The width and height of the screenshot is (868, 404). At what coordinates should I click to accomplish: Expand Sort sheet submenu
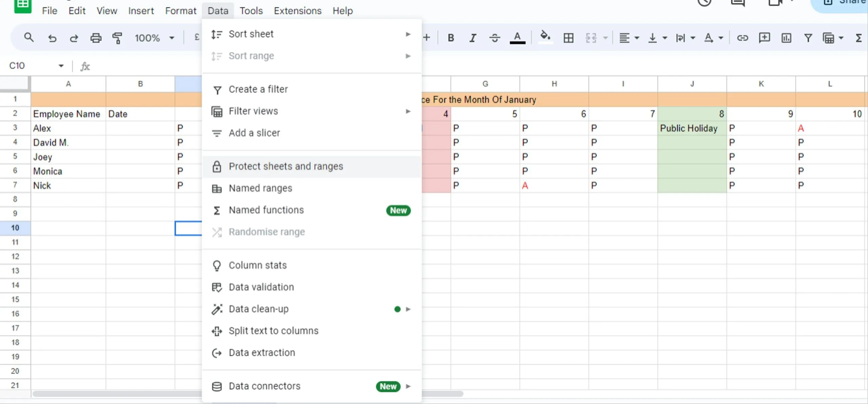point(312,34)
